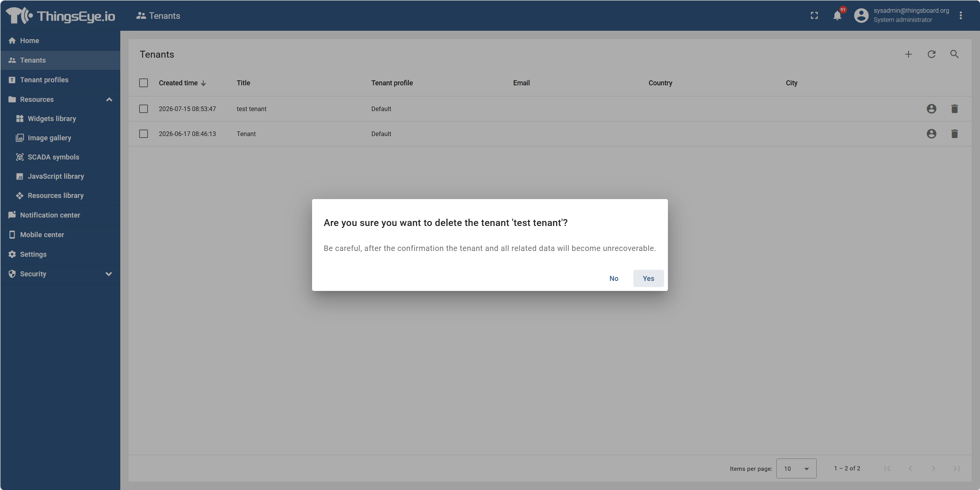
Task: Open items per page dropdown
Action: coord(796,468)
